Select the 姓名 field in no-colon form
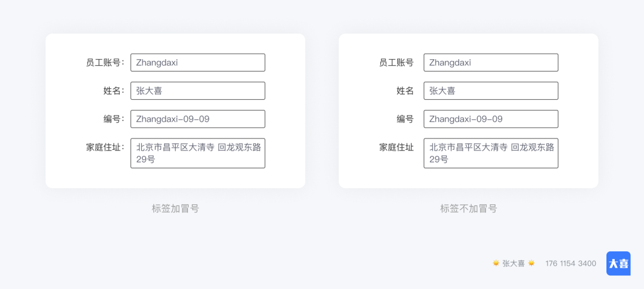Screen dimensions: 644x289 [491, 91]
